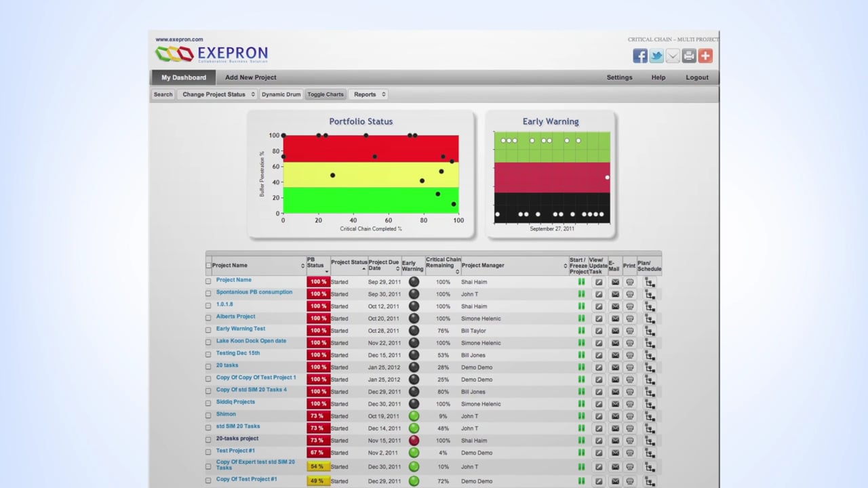Click the 67 % red PB status cell
The height and width of the screenshot is (488, 868).
pos(318,453)
